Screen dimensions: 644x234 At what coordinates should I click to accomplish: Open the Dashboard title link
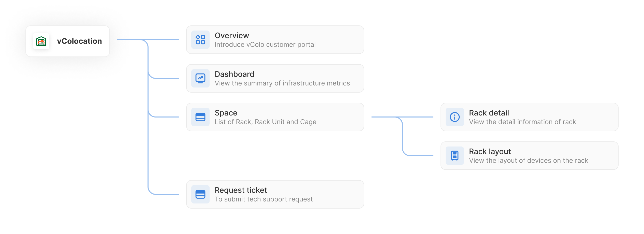pyautogui.click(x=234, y=74)
